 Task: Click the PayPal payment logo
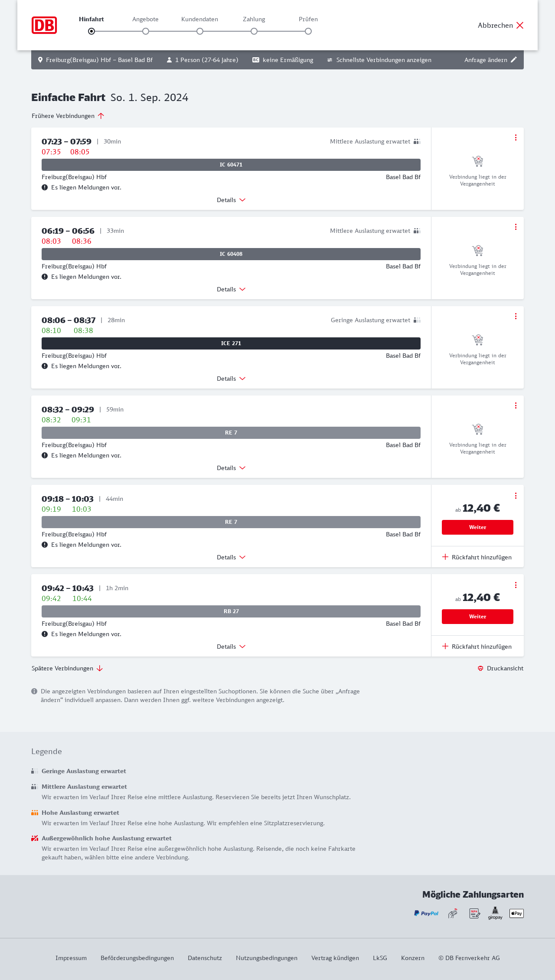tap(426, 913)
